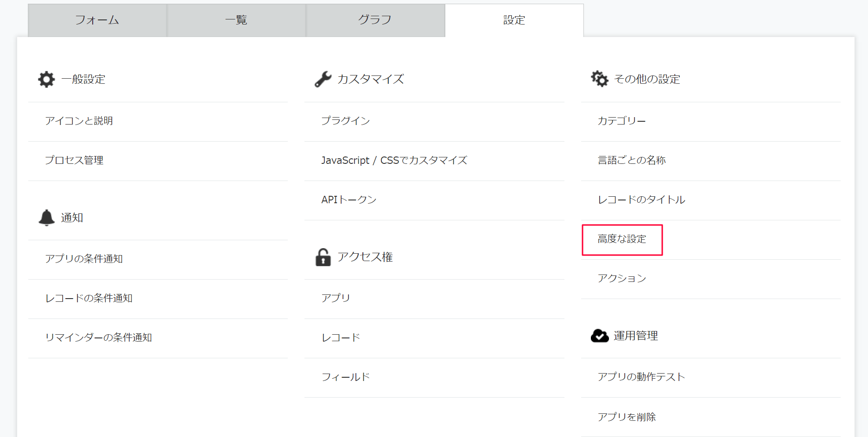Open APIトークン settings
Viewport: 868px width, 437px height.
click(349, 200)
